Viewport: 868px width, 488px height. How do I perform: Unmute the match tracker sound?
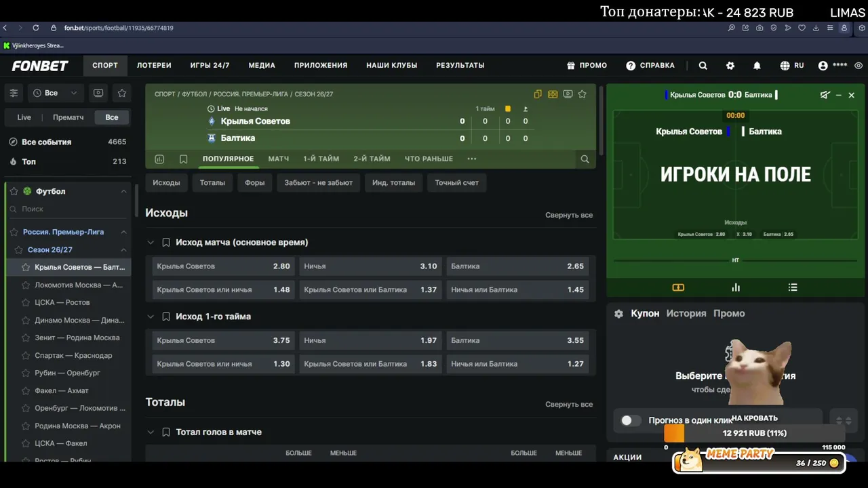825,95
